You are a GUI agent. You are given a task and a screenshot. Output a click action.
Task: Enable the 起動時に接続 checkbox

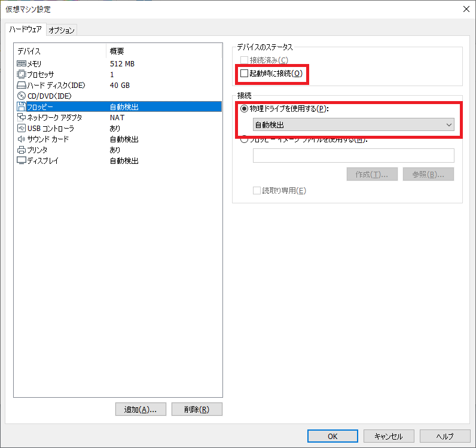pos(244,74)
